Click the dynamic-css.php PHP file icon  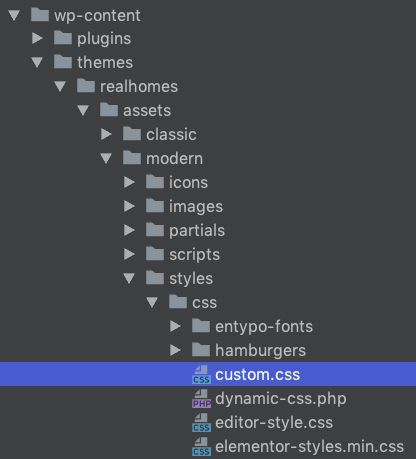(x=201, y=398)
